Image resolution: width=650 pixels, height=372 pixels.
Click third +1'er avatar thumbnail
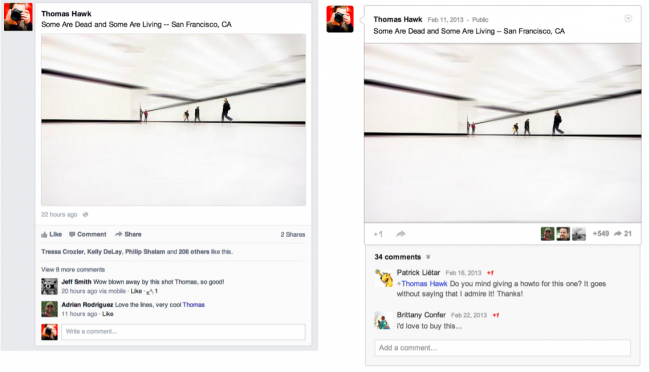[x=579, y=234]
